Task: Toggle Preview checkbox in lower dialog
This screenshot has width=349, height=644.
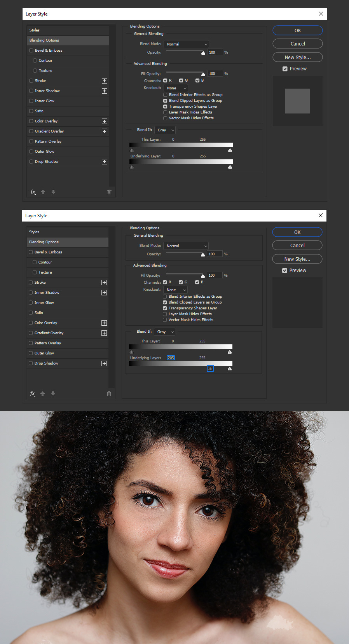Action: (284, 271)
